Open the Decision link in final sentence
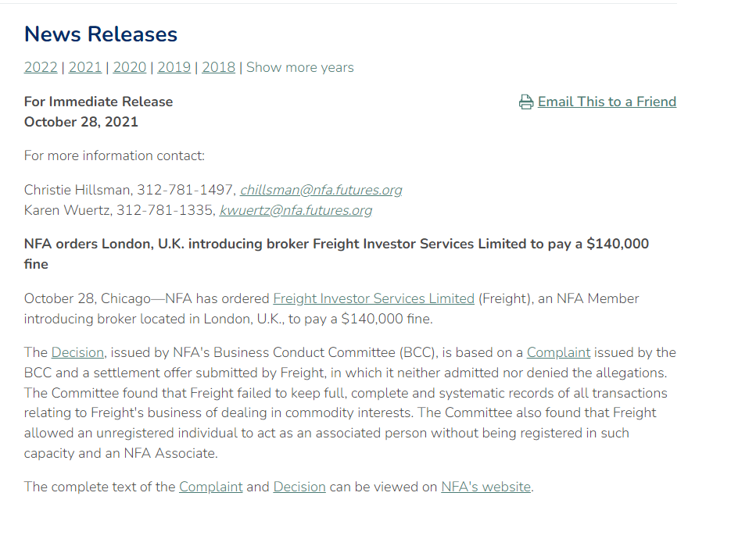Screen dimensions: 756x539 click(299, 487)
